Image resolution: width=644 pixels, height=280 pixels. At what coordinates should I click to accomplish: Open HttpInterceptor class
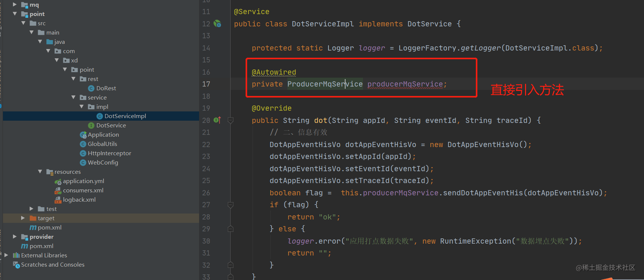pos(109,153)
